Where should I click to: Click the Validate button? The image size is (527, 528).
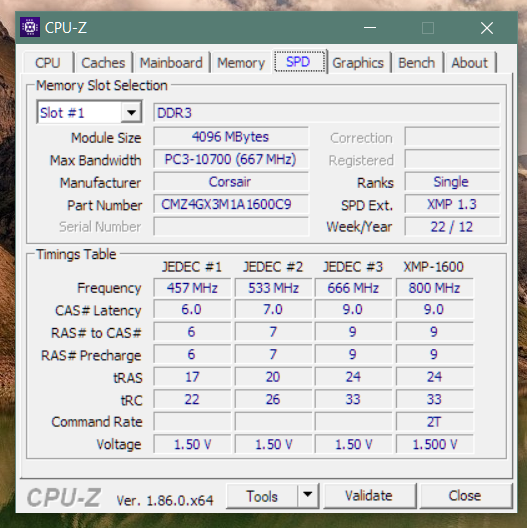pos(369,496)
